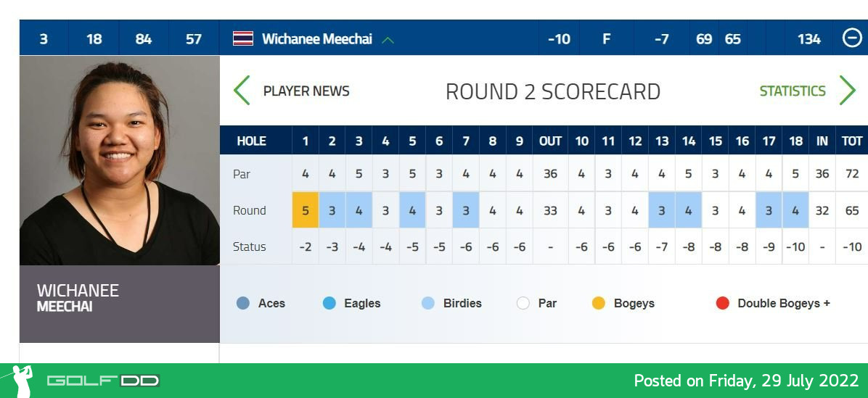The height and width of the screenshot is (398, 868).
Task: Click the Aces legend dot
Action: (243, 303)
